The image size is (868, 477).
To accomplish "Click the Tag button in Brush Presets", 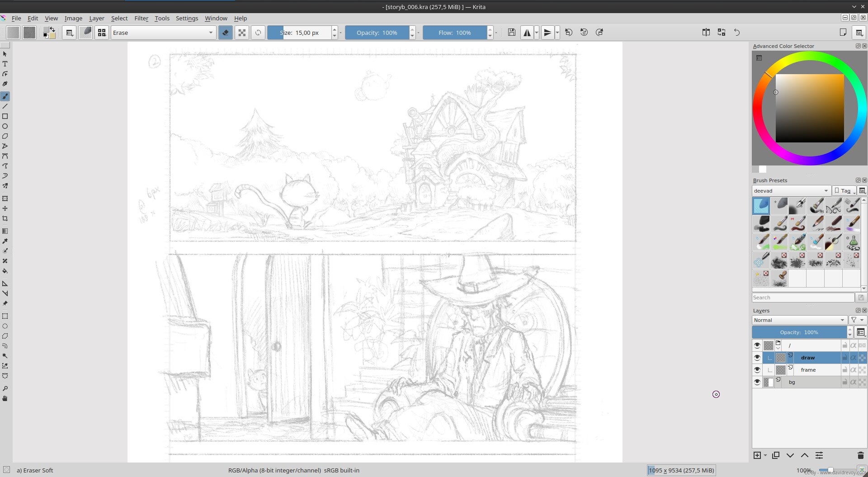I will [x=844, y=191].
